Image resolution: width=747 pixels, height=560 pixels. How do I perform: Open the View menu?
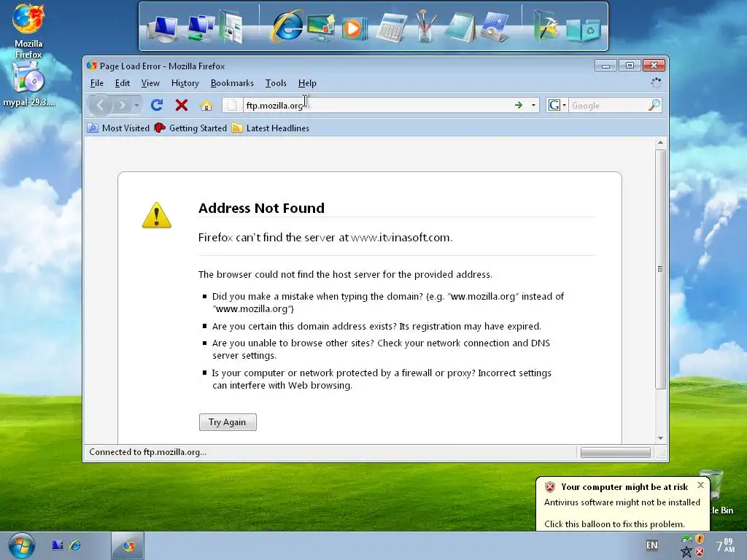(150, 83)
